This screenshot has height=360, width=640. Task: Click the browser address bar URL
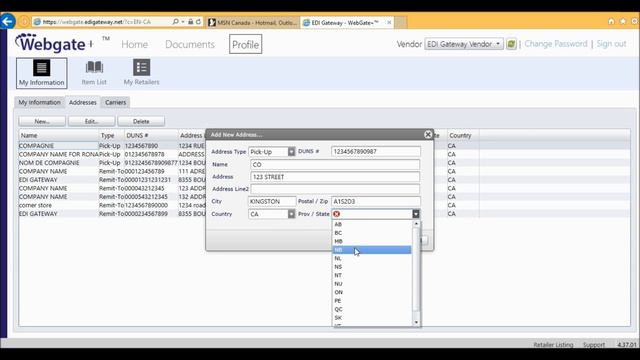[x=97, y=22]
